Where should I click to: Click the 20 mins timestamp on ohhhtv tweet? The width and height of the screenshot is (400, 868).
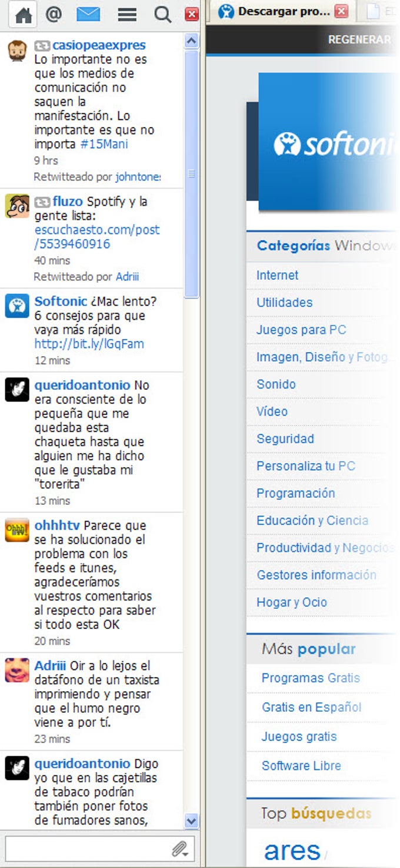click(x=52, y=641)
